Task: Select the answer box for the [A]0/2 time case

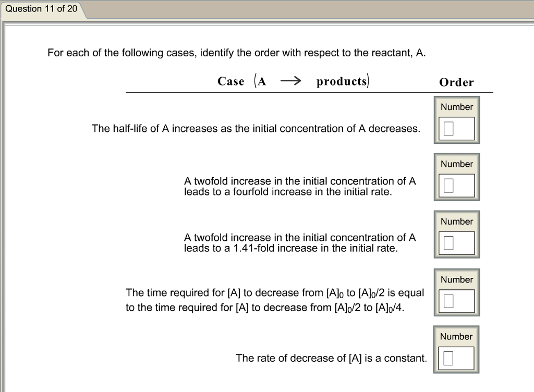Action: [456, 300]
